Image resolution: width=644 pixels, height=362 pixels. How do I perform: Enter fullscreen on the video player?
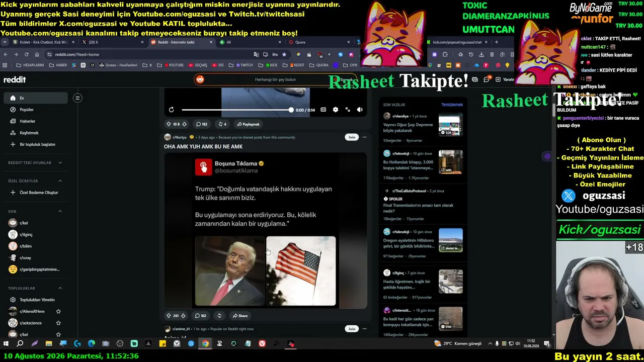pos(348,110)
